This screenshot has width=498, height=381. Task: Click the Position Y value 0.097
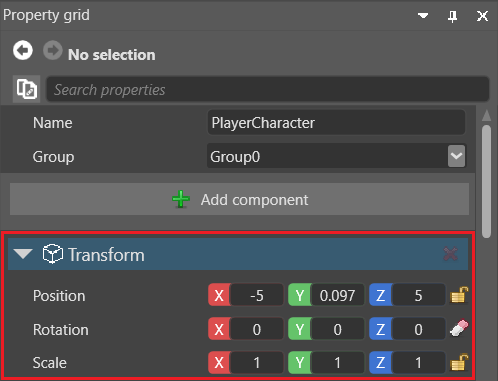point(337,295)
